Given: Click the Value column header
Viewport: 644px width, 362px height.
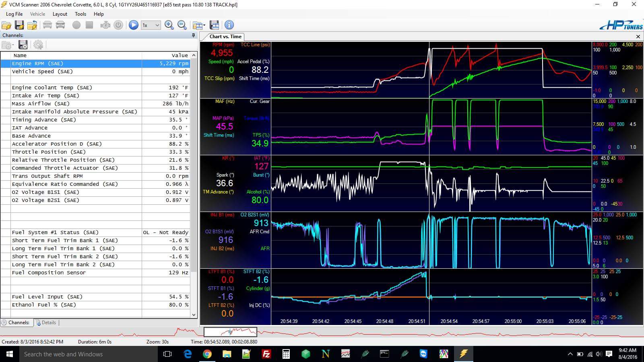Looking at the screenshot, I should (x=166, y=56).
